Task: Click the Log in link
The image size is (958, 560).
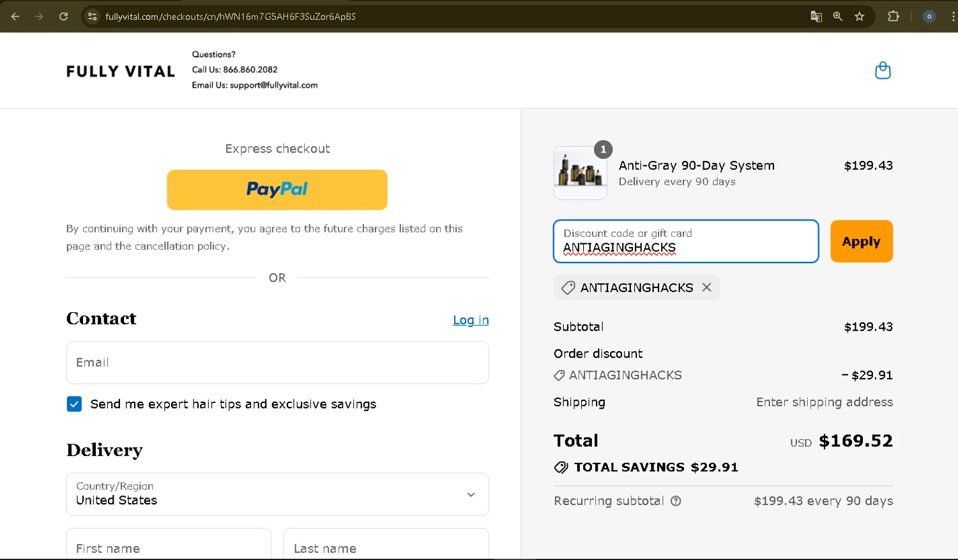Action: click(x=471, y=320)
